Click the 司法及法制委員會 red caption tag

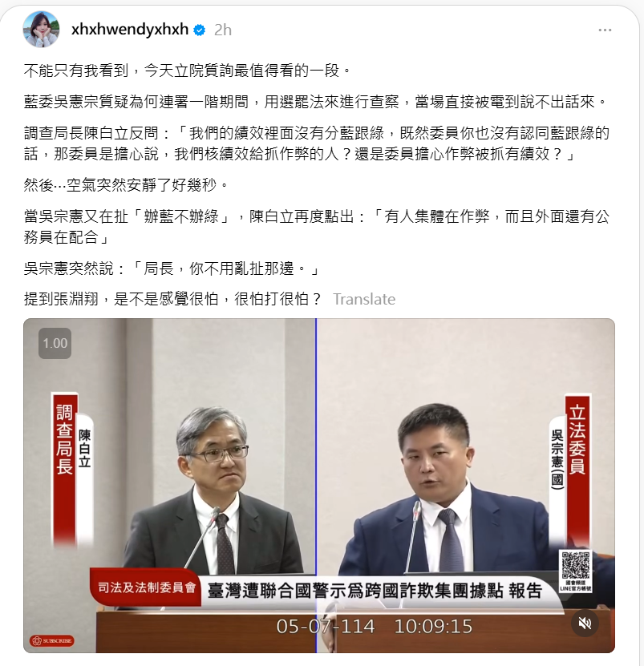click(146, 587)
